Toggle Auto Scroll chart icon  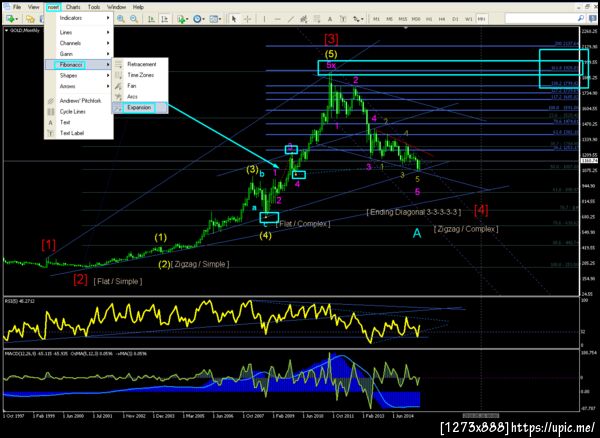point(151,19)
